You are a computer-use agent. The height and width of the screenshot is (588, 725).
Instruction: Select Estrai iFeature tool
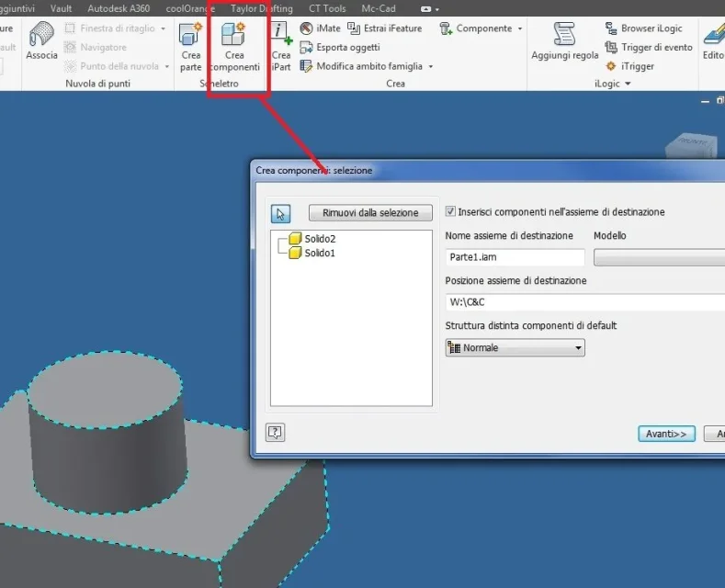(354, 28)
